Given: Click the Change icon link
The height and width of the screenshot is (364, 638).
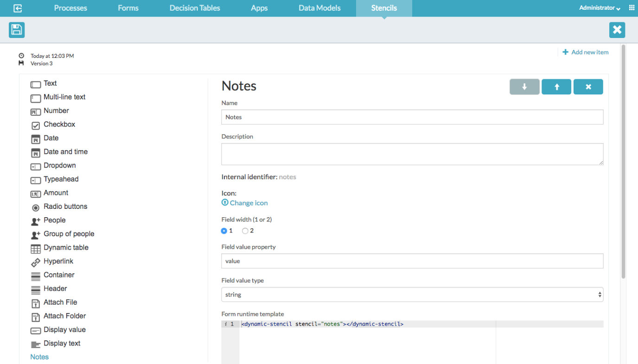Looking at the screenshot, I should coord(245,203).
